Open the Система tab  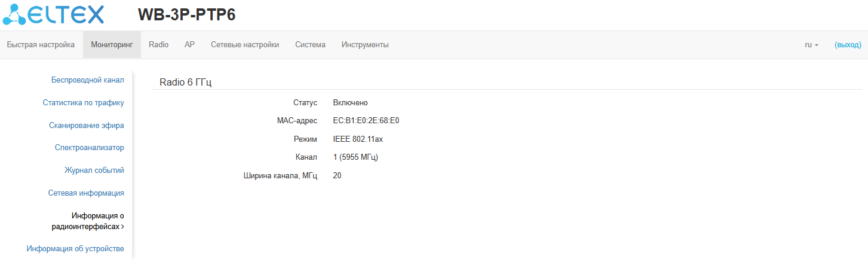pyautogui.click(x=310, y=45)
